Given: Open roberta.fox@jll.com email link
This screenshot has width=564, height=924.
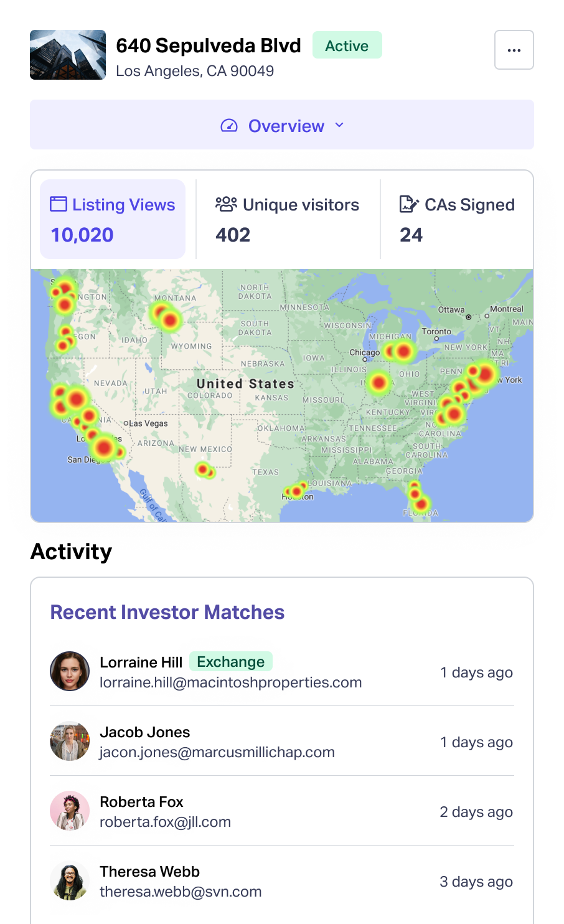Looking at the screenshot, I should coord(165,822).
